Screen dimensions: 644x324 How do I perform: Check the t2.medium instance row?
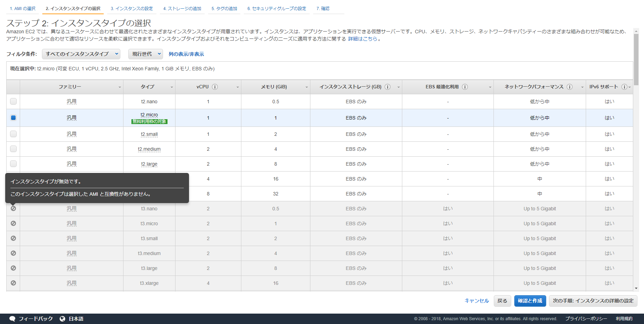pos(13,149)
